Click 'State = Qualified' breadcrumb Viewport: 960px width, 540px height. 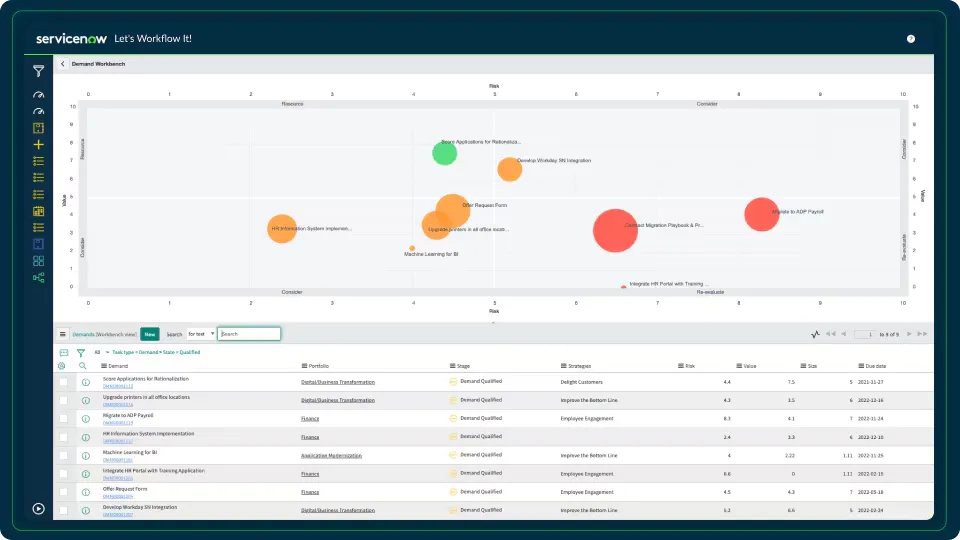click(x=181, y=353)
